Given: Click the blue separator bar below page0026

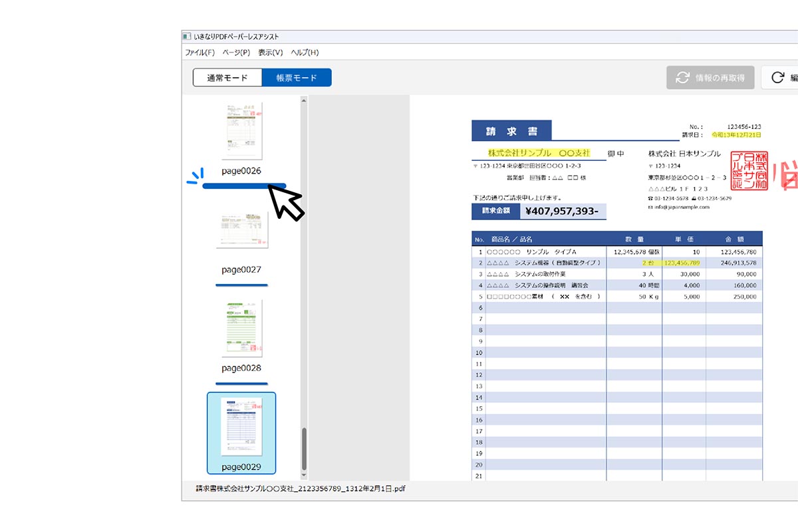Looking at the screenshot, I should point(244,186).
